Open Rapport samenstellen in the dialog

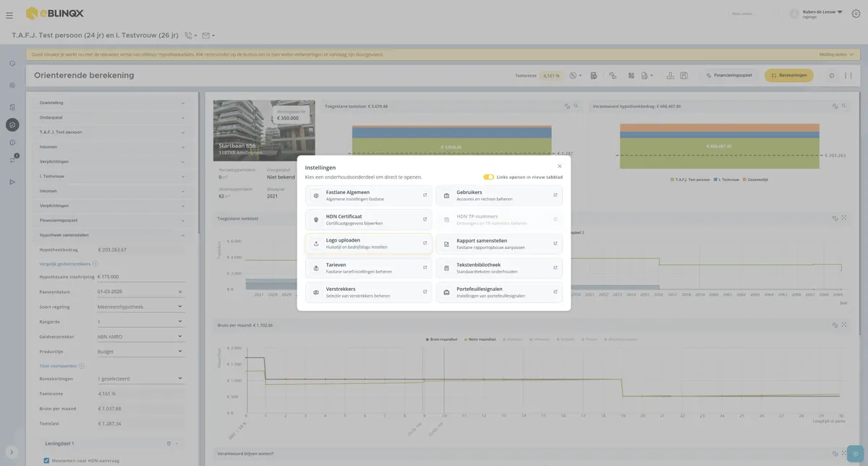tap(499, 243)
